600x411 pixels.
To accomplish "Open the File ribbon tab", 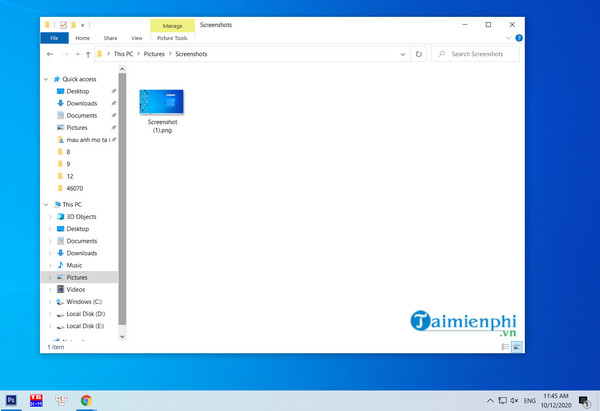I will (x=54, y=38).
